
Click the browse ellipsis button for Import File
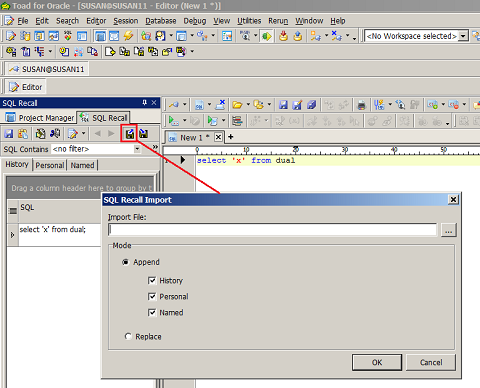tap(448, 230)
